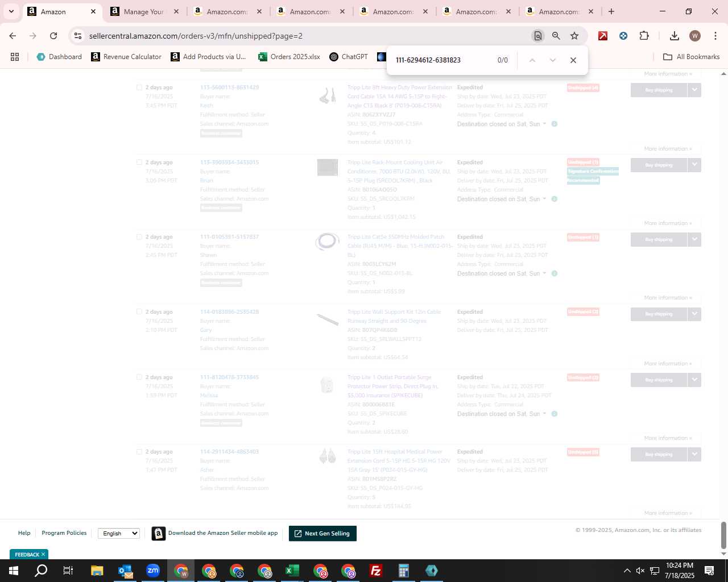Viewport: 728px width, 582px height.
Task: Select checkbox for order 113-3903554-3453015
Action: (x=139, y=163)
